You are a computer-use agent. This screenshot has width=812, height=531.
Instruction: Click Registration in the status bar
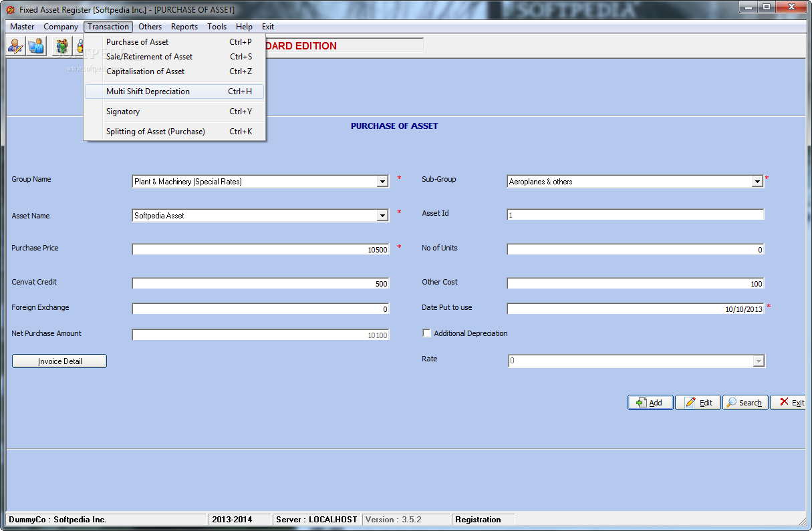[478, 520]
